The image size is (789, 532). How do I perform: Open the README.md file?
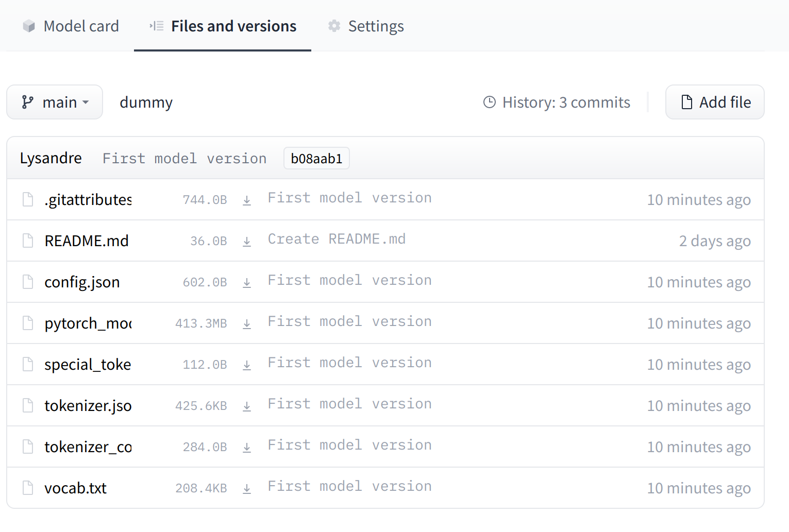pyautogui.click(x=86, y=241)
